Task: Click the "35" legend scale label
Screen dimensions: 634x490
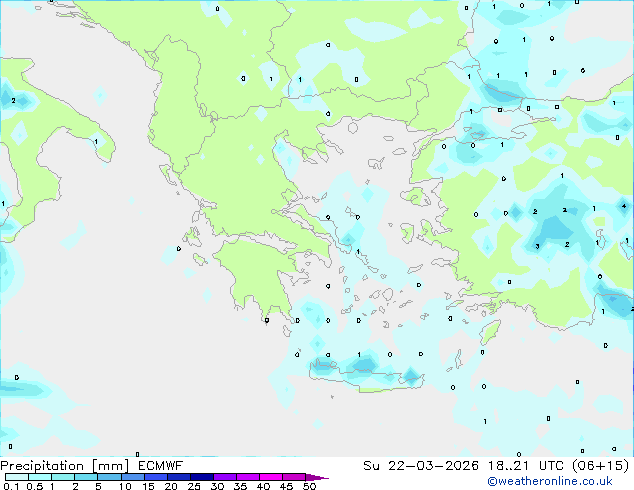Action: coord(241,486)
